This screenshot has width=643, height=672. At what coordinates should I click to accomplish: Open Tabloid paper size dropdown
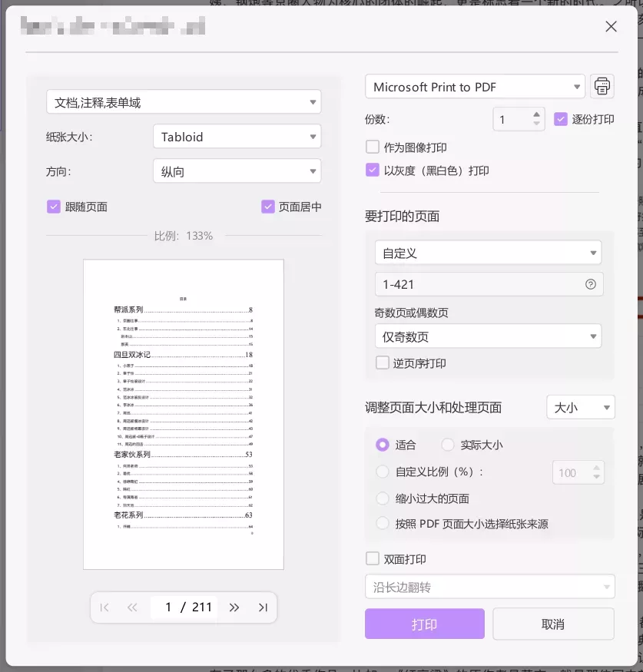click(x=237, y=136)
